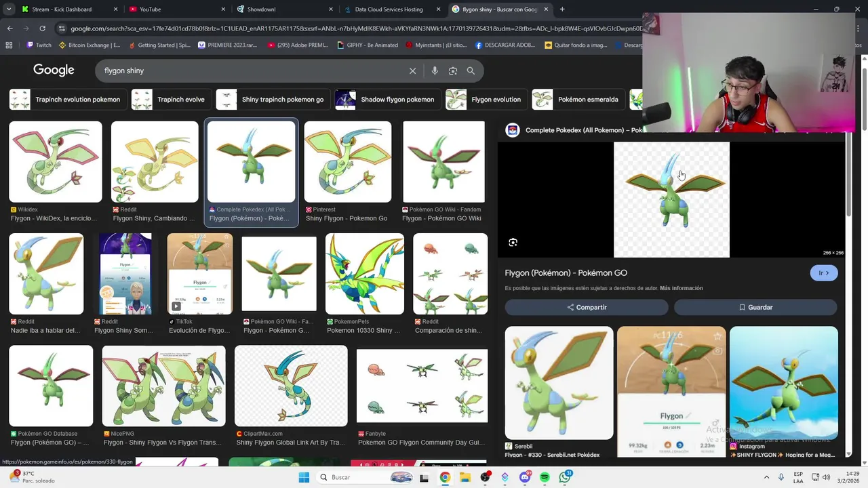The image size is (868, 488).
Task: Open the DESCARGAR ADOBE bookmark
Action: [x=505, y=45]
